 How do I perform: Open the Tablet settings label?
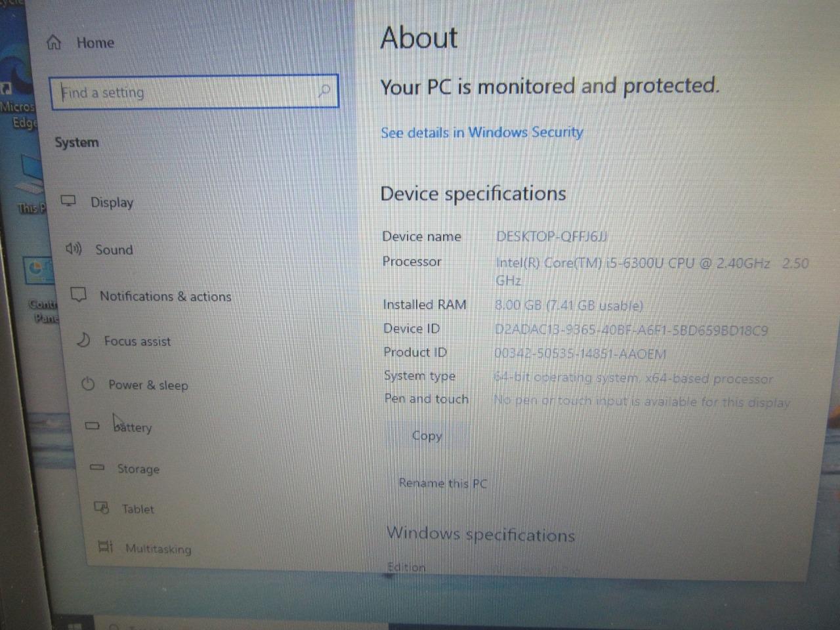(x=138, y=509)
